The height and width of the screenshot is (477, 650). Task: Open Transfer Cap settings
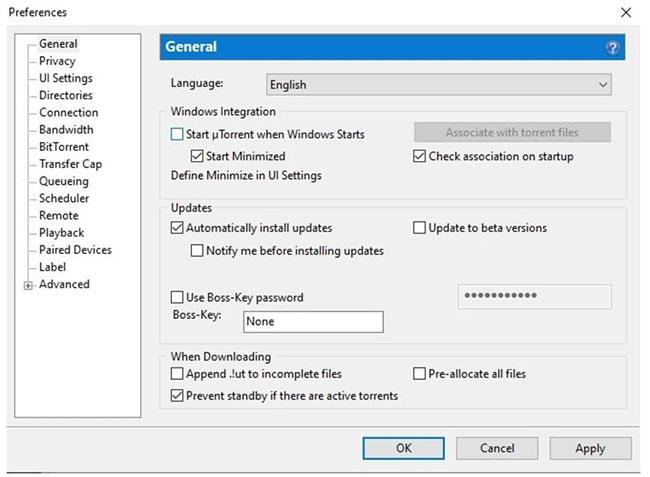(x=70, y=164)
